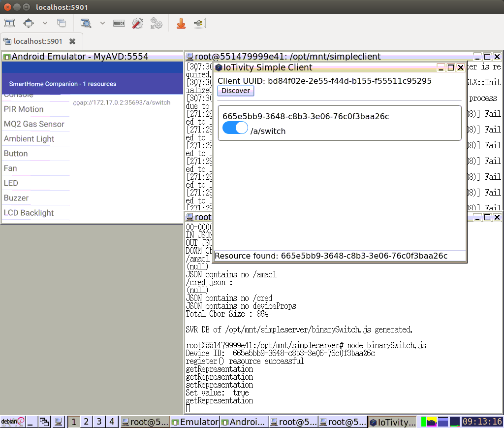Select the resize window toolbar icon
Viewport: 504px width, 428px height.
click(x=28, y=23)
